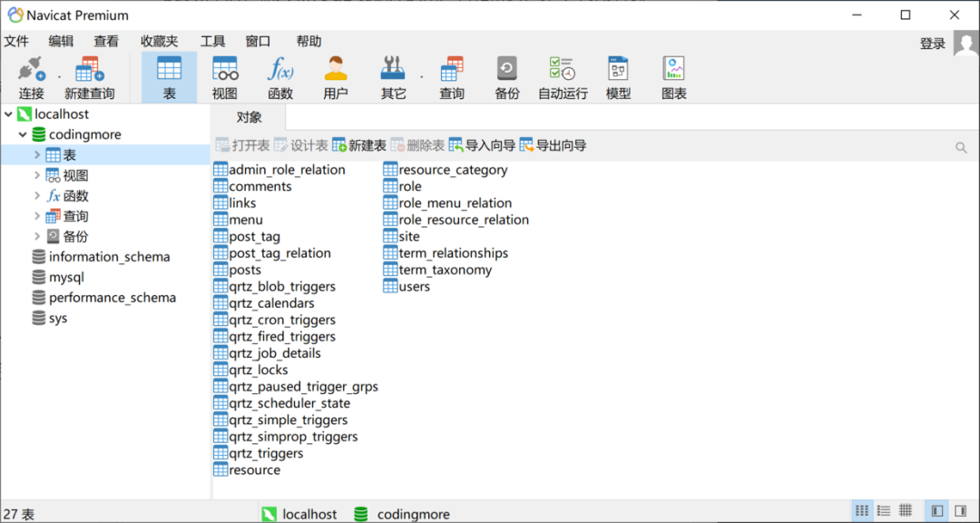
Task: Select the 表 table toolbar icon
Action: point(170,77)
